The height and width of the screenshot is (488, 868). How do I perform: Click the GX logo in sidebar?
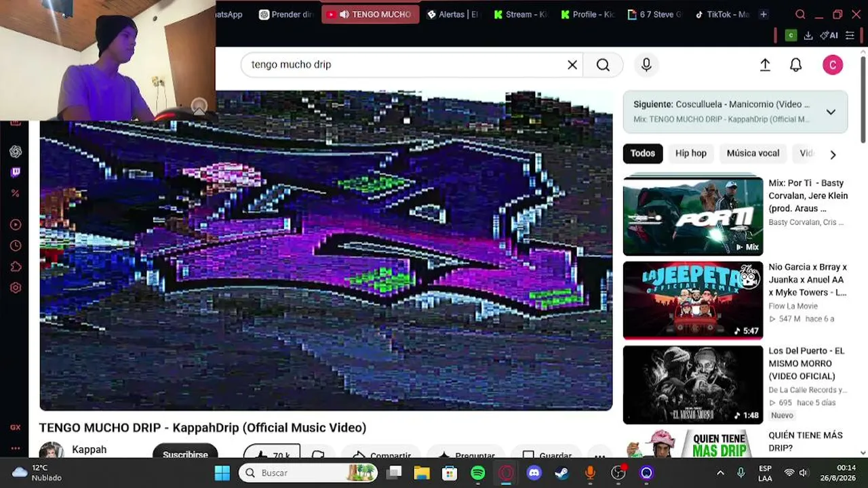pyautogui.click(x=16, y=428)
